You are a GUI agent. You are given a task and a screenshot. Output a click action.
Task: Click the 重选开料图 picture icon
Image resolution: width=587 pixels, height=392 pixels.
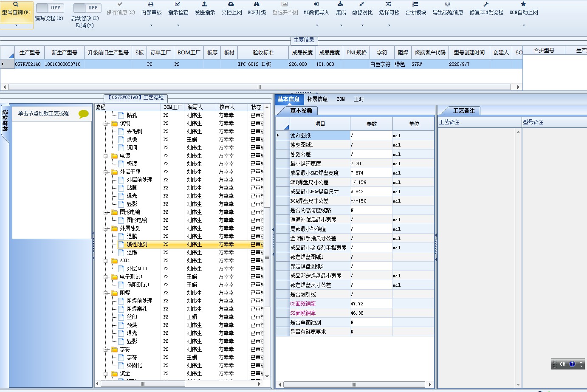click(285, 4)
